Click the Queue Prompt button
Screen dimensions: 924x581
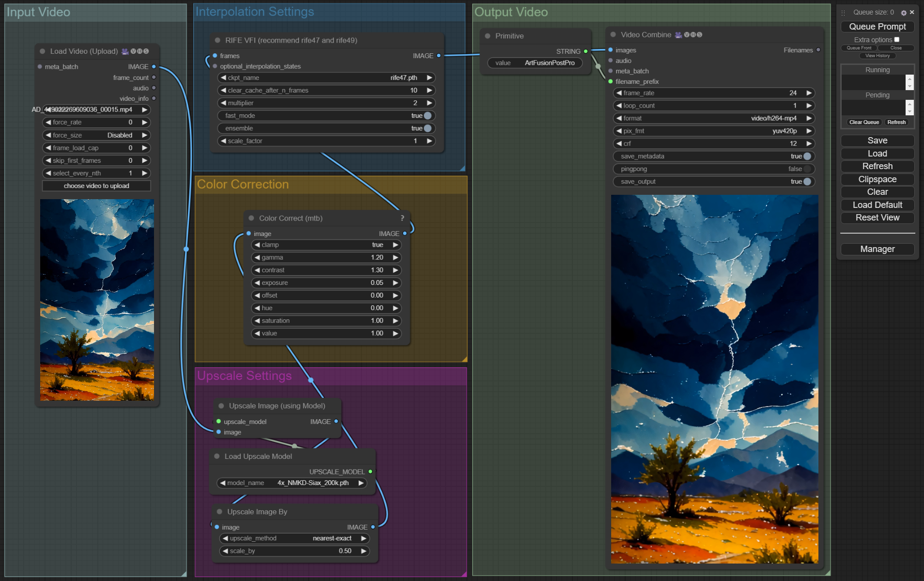point(877,27)
